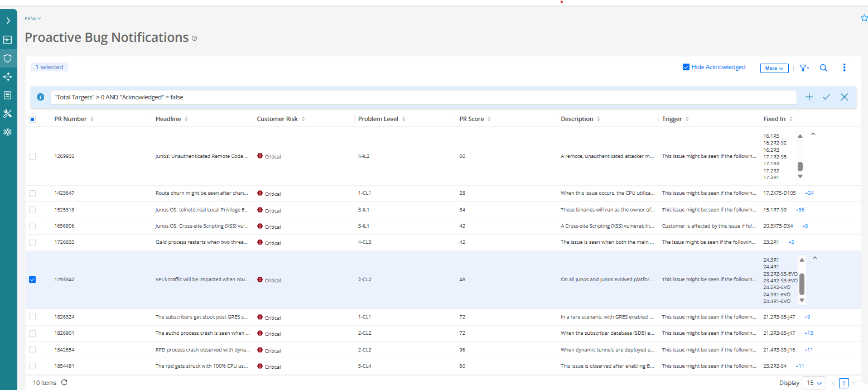Open the monitoring activity icon in sidebar

click(8, 40)
